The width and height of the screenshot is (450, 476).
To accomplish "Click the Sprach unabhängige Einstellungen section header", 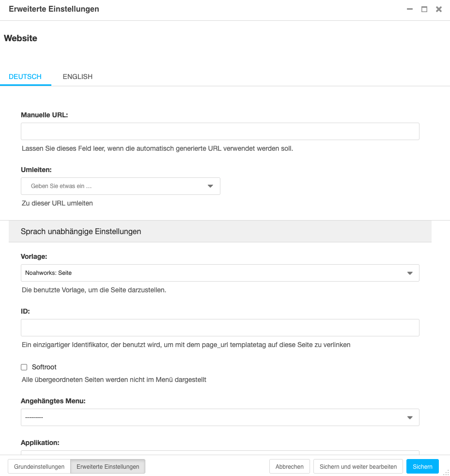I will 80,231.
